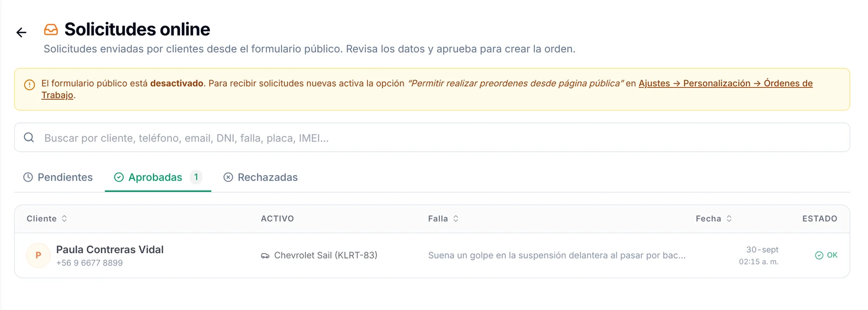Click the x-circle icon on the Rechazadas tab

coord(228,177)
